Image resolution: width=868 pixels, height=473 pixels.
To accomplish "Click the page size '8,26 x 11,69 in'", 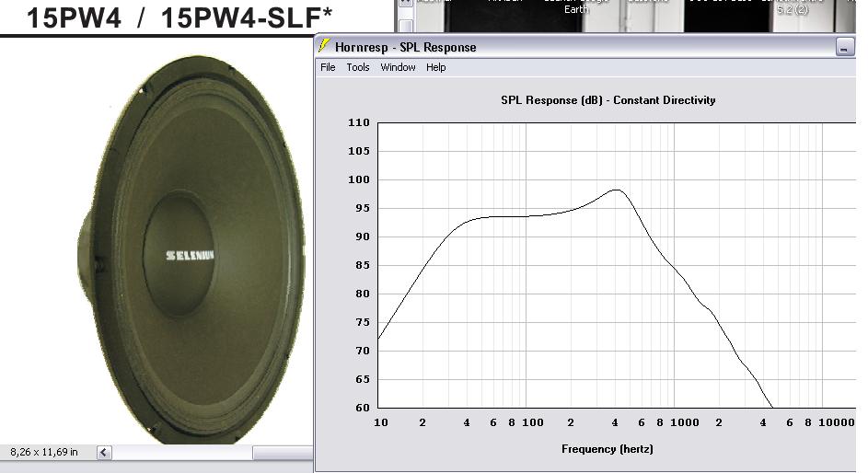I will 44,452.
